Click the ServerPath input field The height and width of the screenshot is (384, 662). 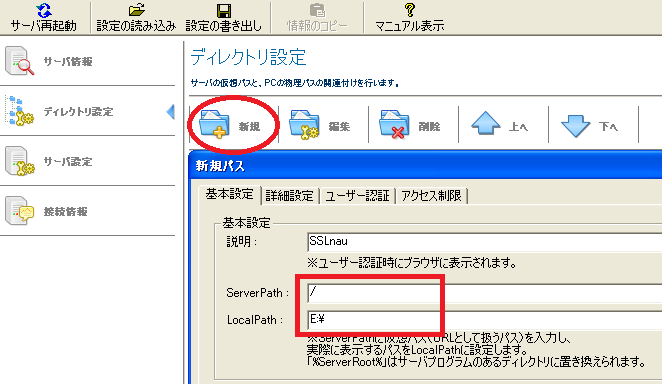[x=485, y=293]
